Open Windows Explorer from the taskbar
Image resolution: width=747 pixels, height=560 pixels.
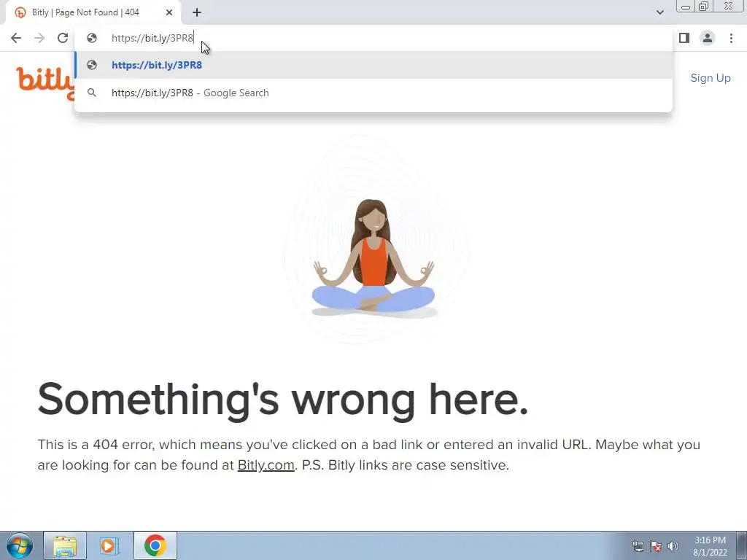pyautogui.click(x=65, y=545)
